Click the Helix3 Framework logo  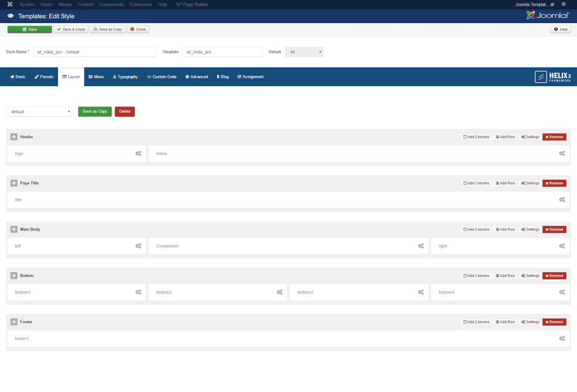point(553,76)
